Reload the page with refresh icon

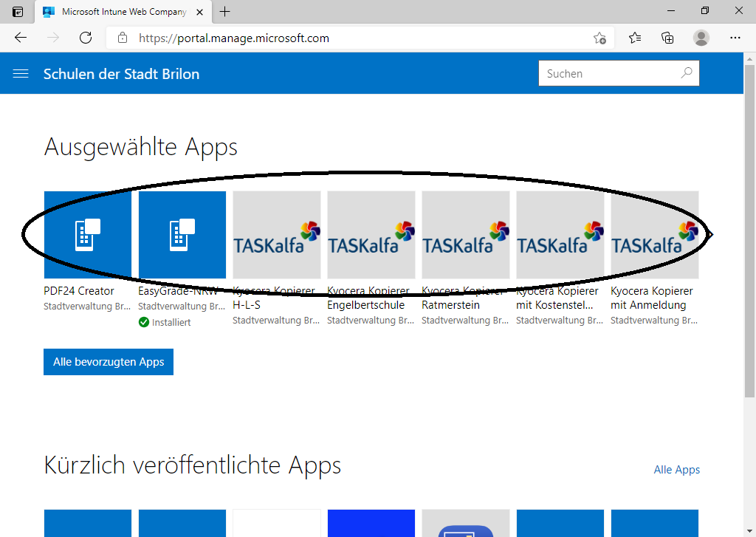[86, 38]
